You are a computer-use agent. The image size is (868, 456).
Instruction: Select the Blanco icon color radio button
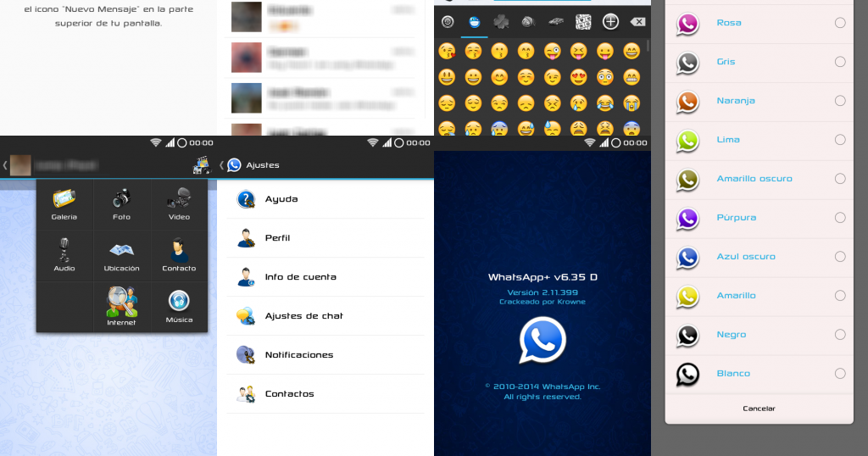coord(840,374)
